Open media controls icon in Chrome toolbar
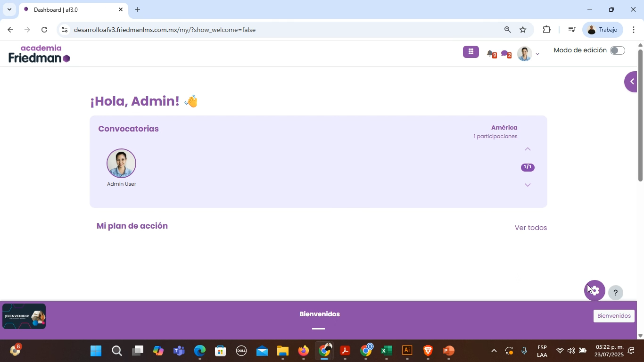Viewport: 644px width, 362px height. coord(571,30)
